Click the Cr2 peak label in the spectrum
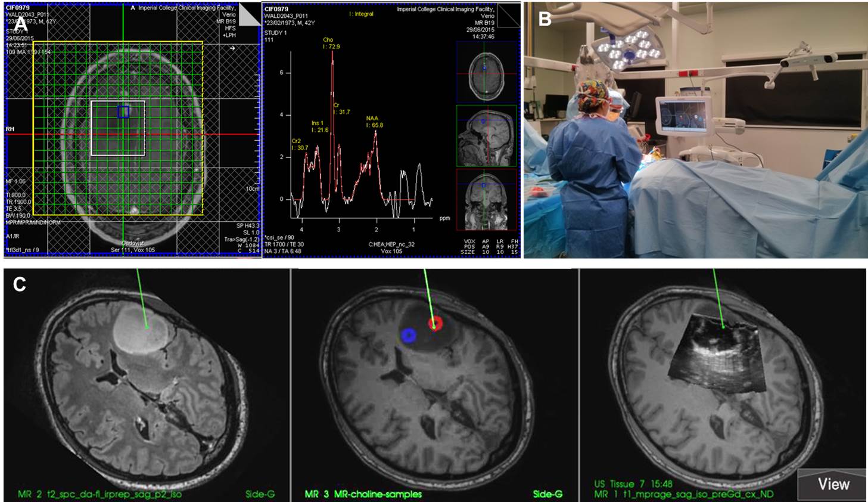 300,144
